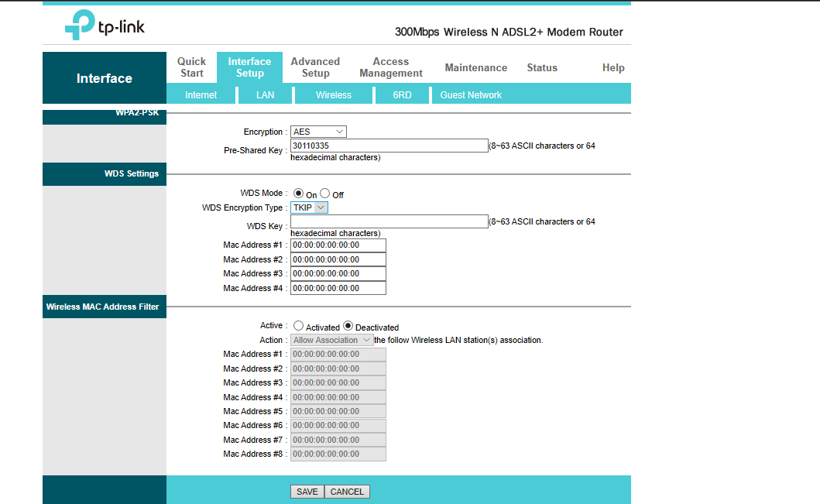Viewport: 820px width, 504px height.
Task: Click the Pre-Shared Key input field
Action: pyautogui.click(x=389, y=146)
